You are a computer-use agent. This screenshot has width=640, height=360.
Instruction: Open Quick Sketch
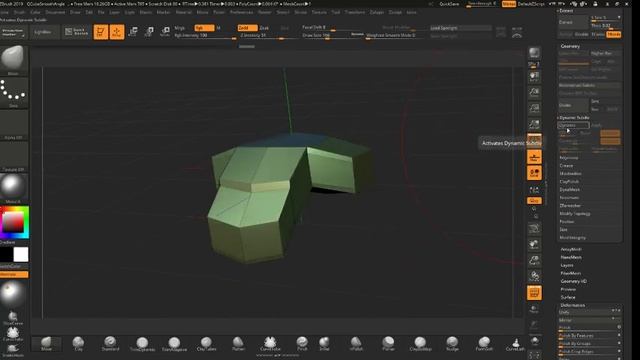pos(77,32)
